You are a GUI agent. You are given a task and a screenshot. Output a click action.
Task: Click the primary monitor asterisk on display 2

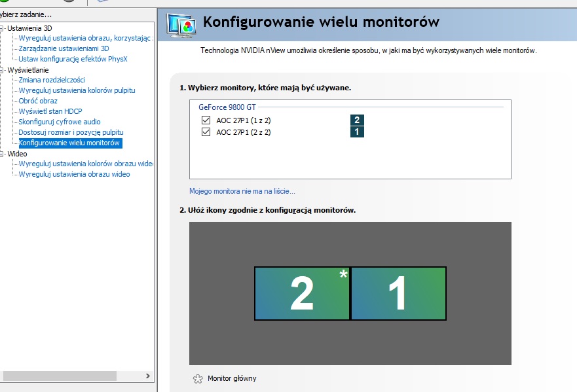coord(343,274)
